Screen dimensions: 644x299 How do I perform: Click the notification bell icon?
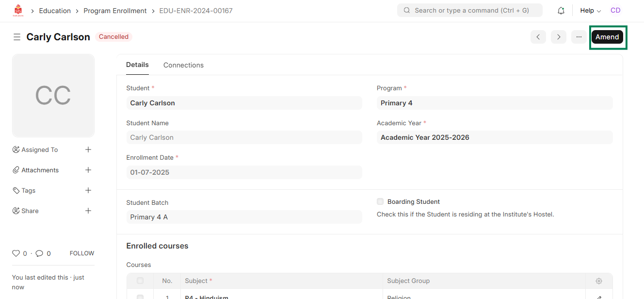point(561,11)
